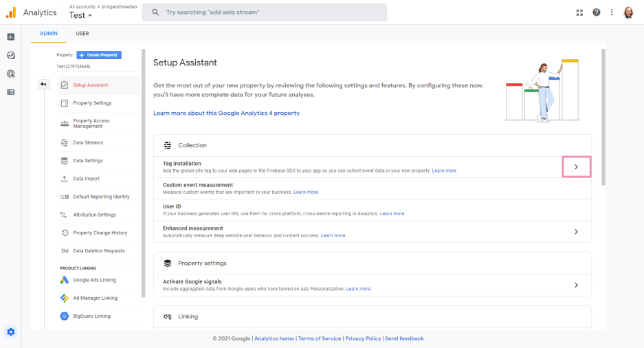Click the Admin gear icon at bottom left
Image resolution: width=644 pixels, height=348 pixels.
(11, 332)
